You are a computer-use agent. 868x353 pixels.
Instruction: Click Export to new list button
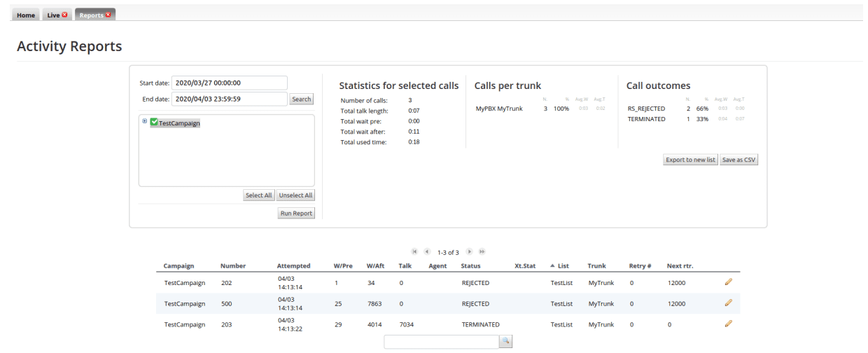point(690,160)
